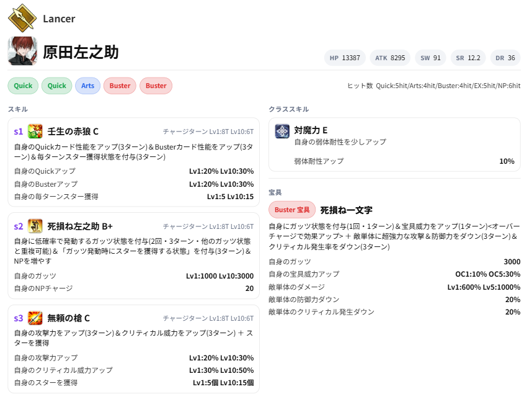Click the 自身の攻撃力アップ row

134,358
